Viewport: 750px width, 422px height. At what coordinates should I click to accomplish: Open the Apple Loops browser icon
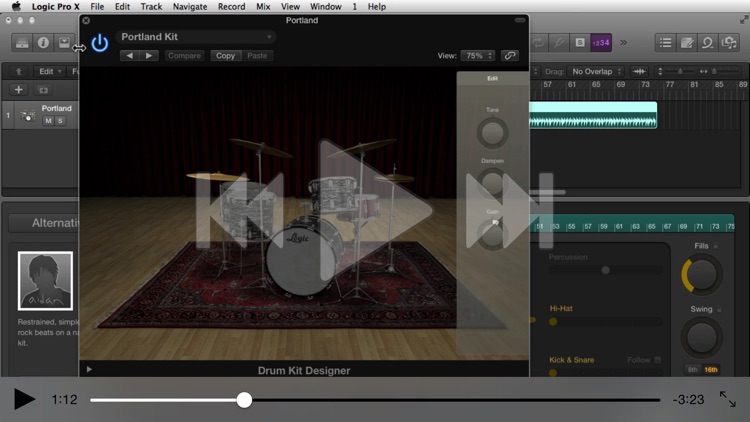pos(707,43)
